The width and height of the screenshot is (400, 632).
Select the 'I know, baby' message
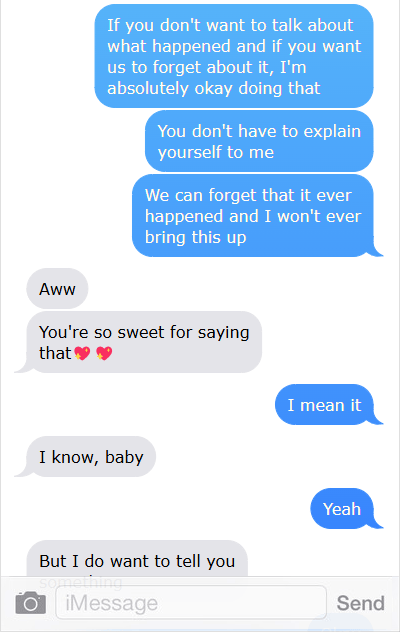coord(91,457)
